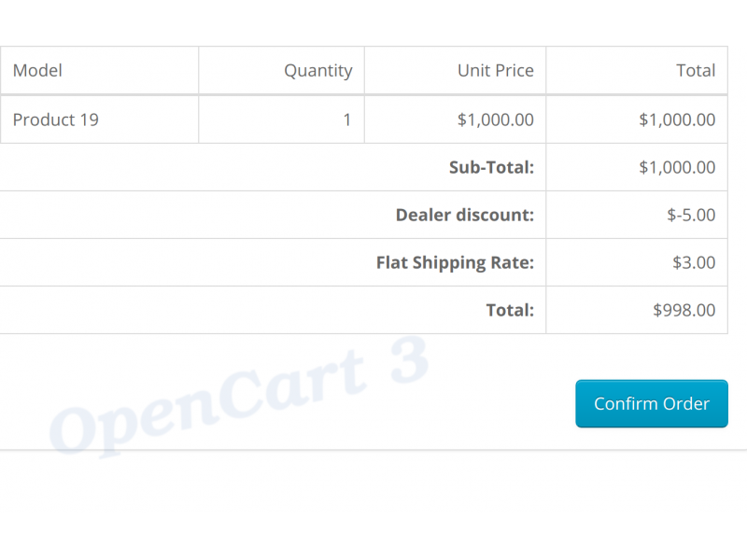Click the Unit Price column header

click(455, 71)
